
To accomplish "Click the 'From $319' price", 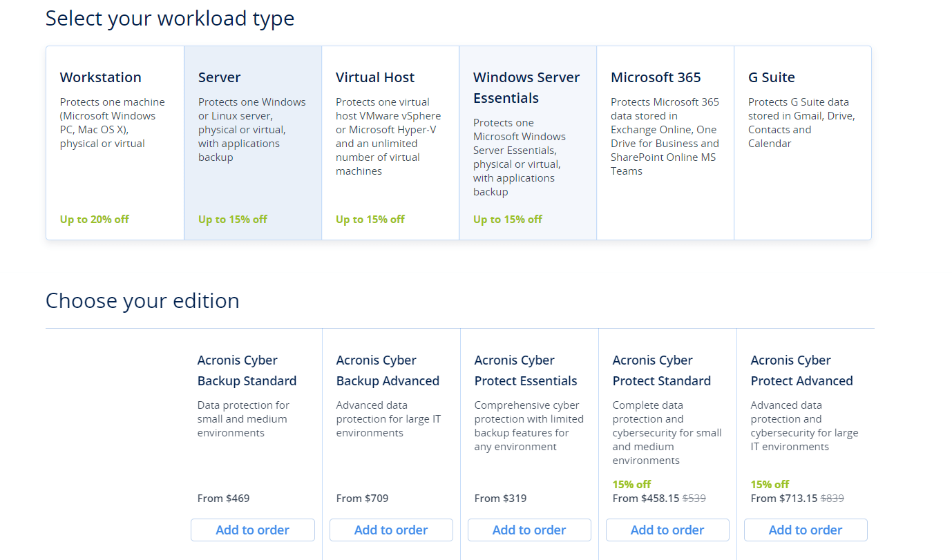I will pos(501,499).
